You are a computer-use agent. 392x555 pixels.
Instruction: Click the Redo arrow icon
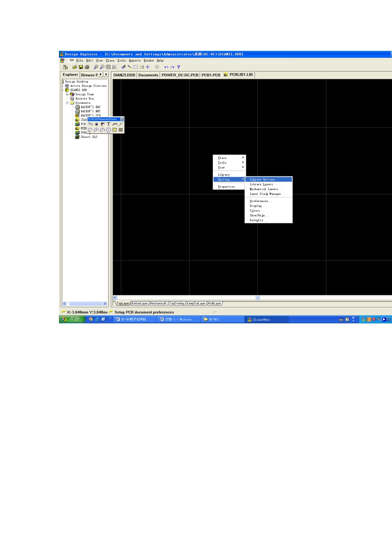pyautogui.click(x=172, y=67)
